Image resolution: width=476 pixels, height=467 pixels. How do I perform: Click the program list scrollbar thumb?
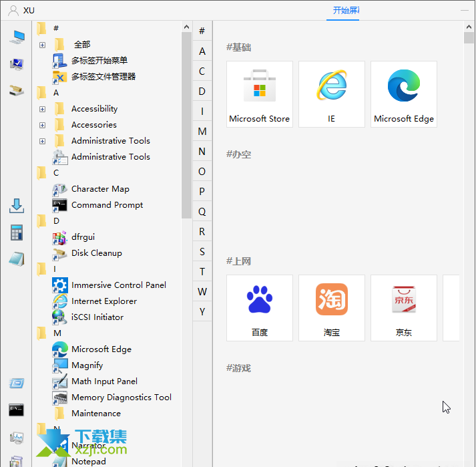(x=187, y=125)
